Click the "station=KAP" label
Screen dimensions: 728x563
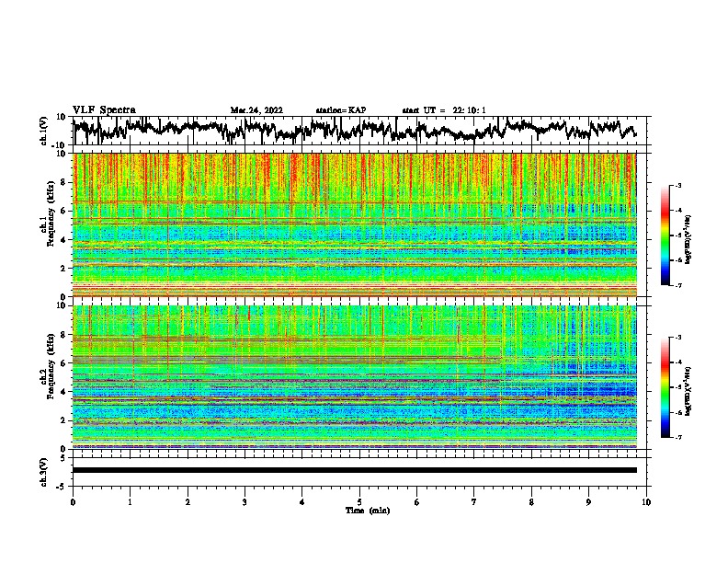click(x=341, y=110)
